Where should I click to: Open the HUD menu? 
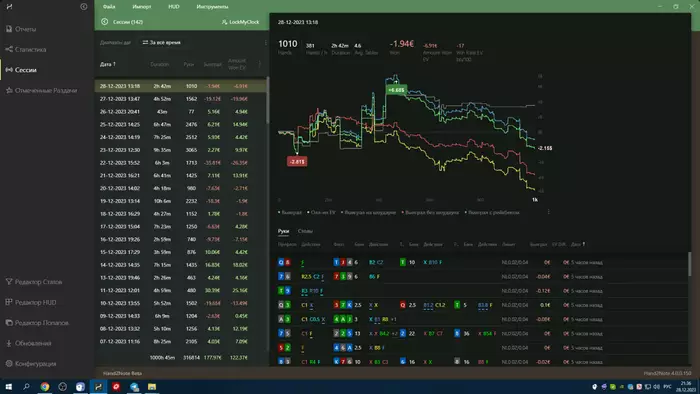(x=174, y=7)
